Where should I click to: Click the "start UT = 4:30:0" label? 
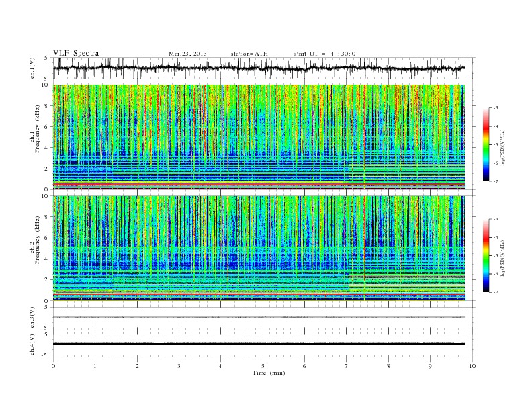(324, 54)
